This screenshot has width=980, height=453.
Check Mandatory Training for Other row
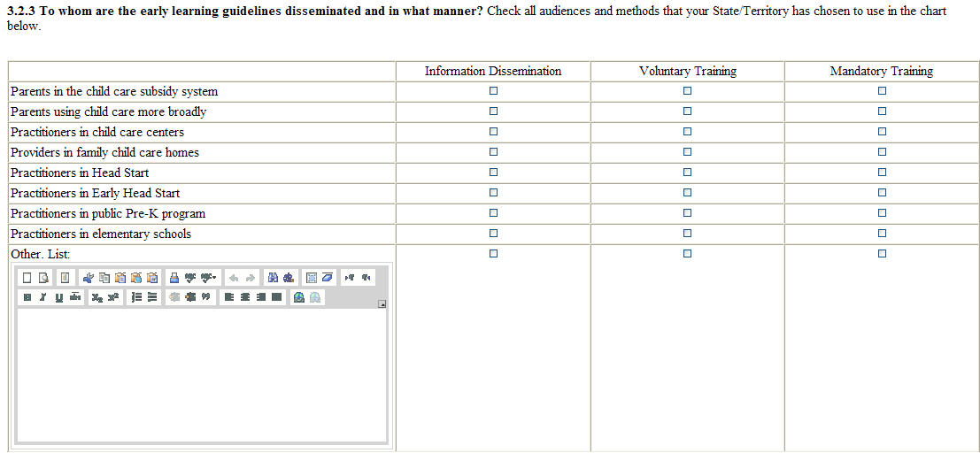tap(882, 254)
